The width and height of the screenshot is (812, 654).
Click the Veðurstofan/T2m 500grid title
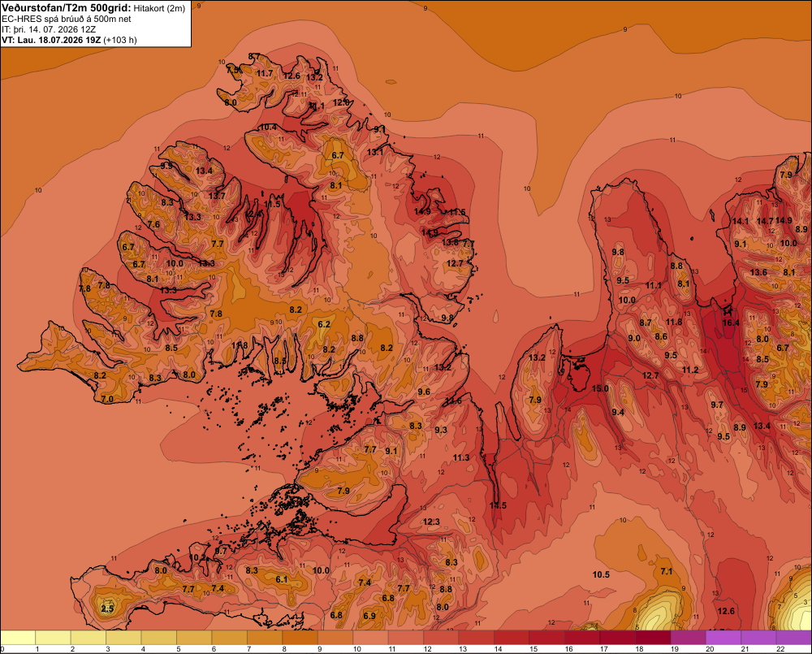pyautogui.click(x=67, y=8)
